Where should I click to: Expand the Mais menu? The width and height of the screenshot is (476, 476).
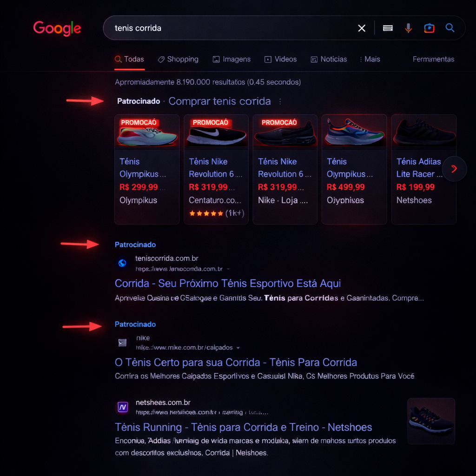(x=370, y=59)
